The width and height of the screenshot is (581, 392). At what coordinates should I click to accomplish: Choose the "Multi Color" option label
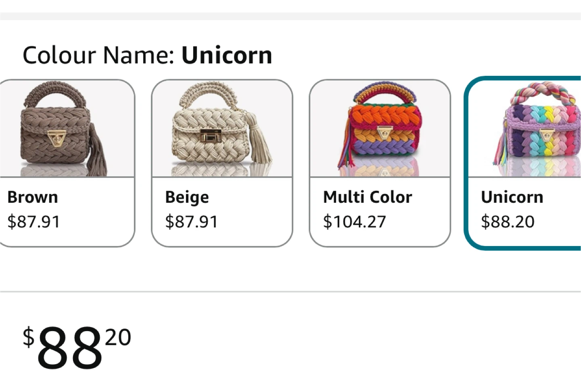(x=368, y=197)
